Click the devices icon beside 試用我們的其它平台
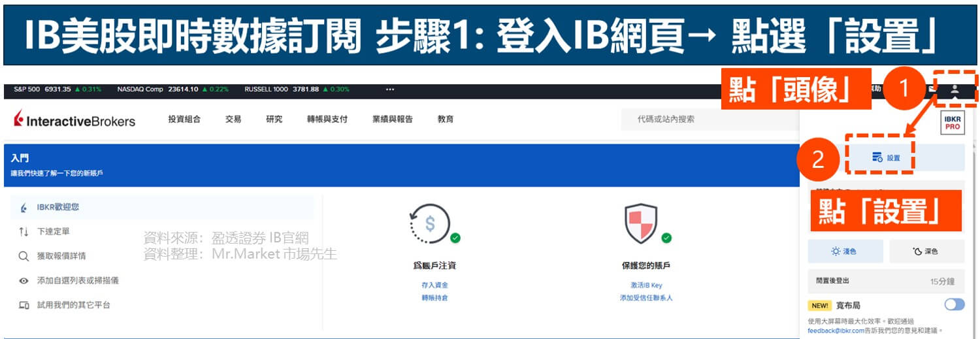 (24, 305)
